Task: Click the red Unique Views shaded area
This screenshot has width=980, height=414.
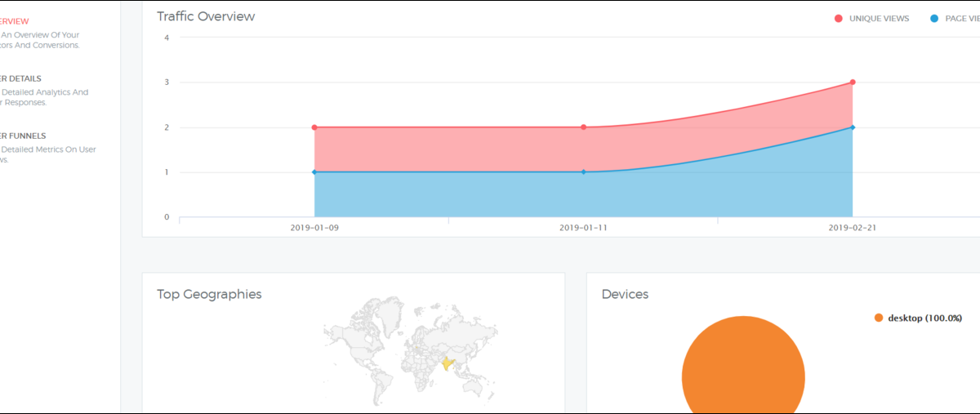Action: tap(449, 149)
